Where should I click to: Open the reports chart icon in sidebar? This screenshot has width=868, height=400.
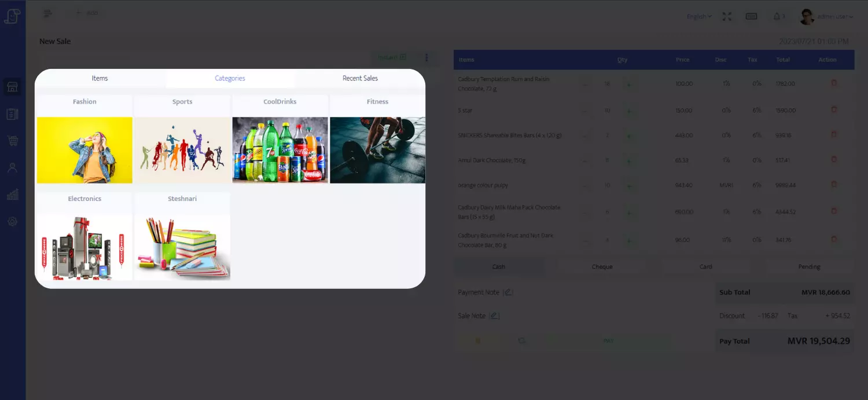tap(12, 195)
